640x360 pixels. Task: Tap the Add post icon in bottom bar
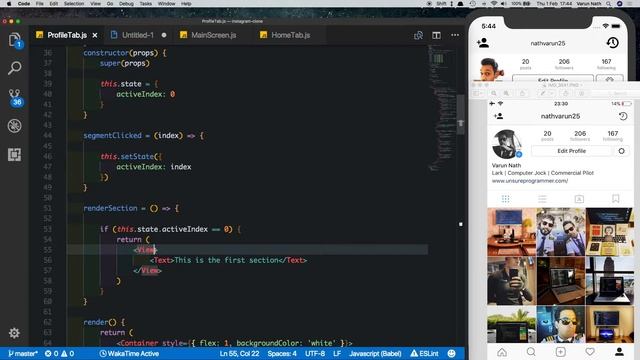[x=560, y=351]
